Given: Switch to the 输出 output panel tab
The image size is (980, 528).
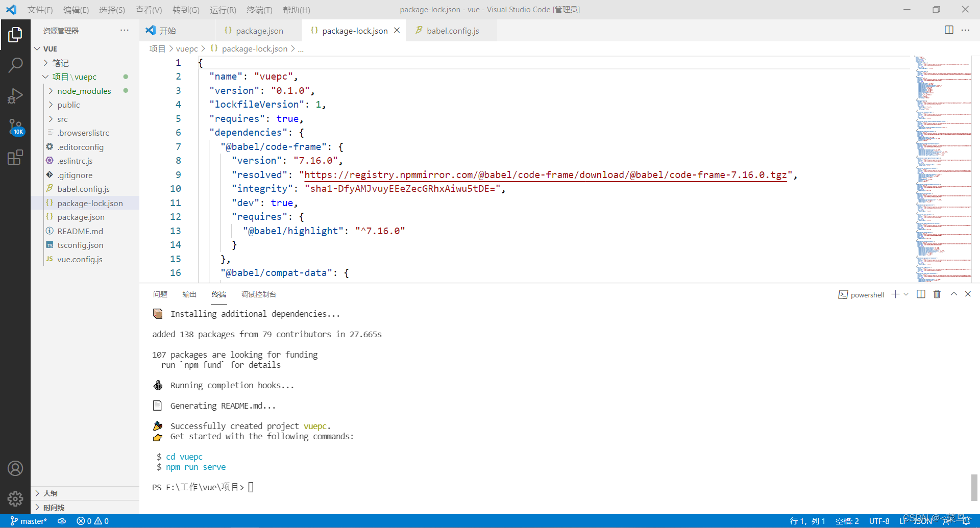Looking at the screenshot, I should [x=189, y=294].
